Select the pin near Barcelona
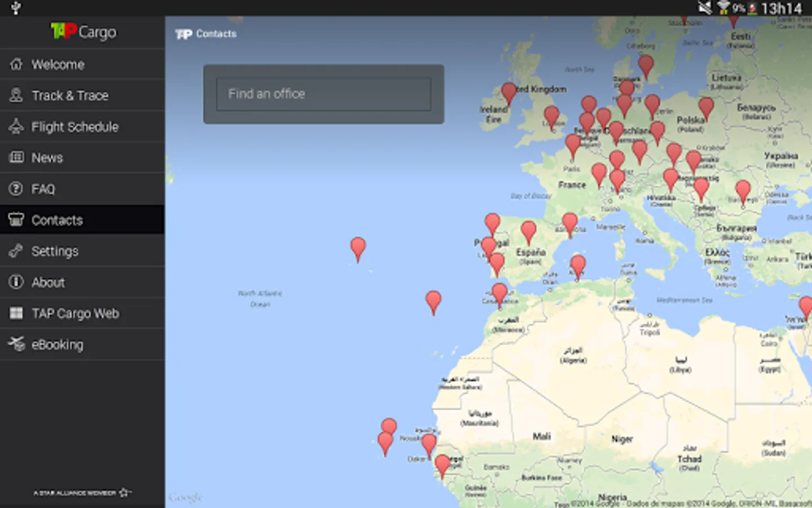Image resolution: width=812 pixels, height=508 pixels. [x=570, y=224]
